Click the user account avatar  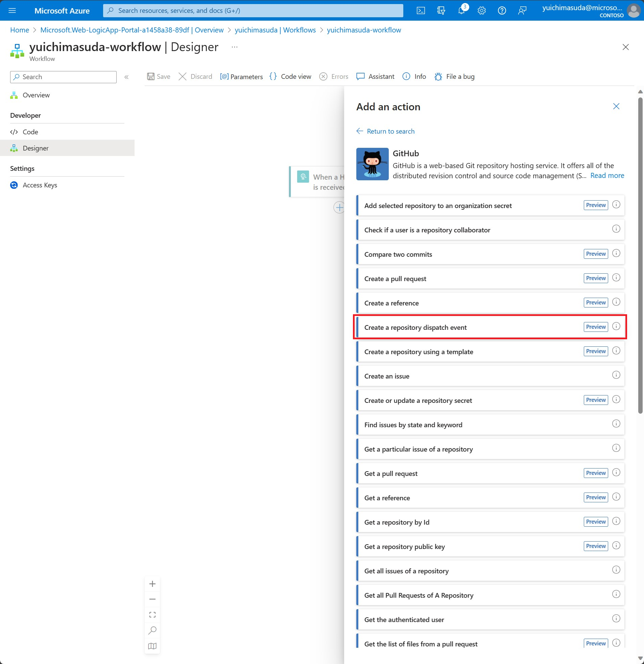coord(633,10)
